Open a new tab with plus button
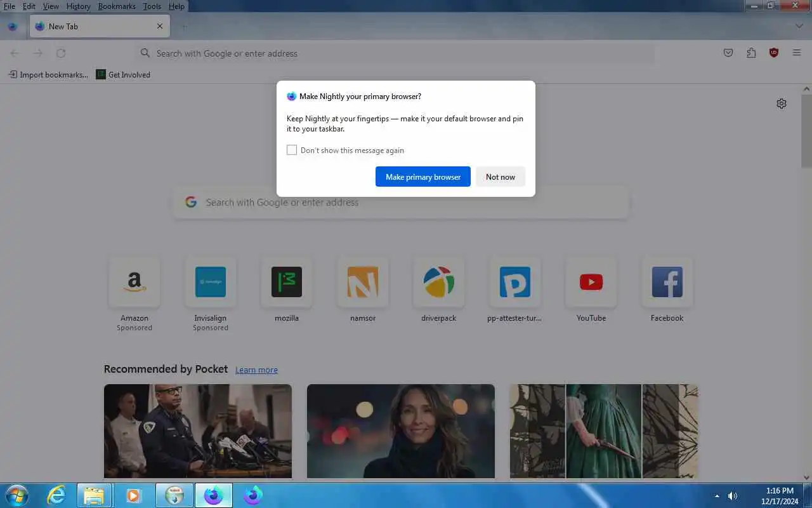The width and height of the screenshot is (812, 508). 184,27
